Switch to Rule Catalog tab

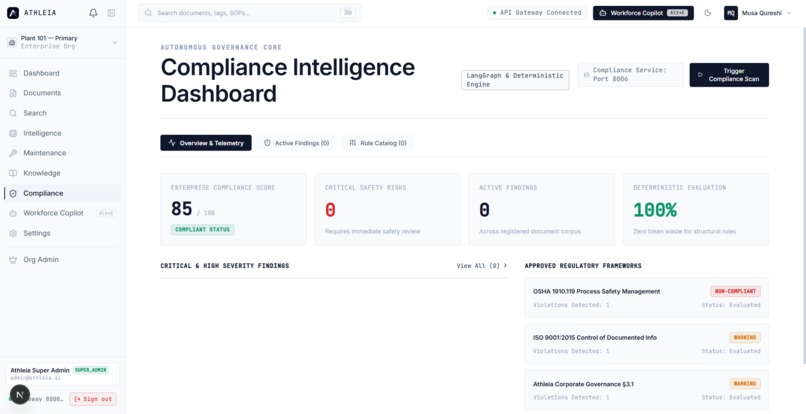[x=378, y=143]
